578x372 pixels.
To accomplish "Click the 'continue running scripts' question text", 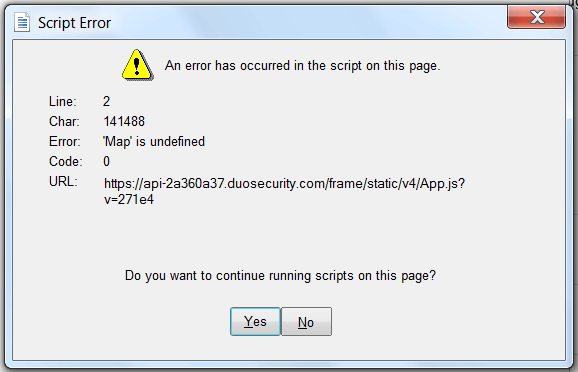I will 280,276.
